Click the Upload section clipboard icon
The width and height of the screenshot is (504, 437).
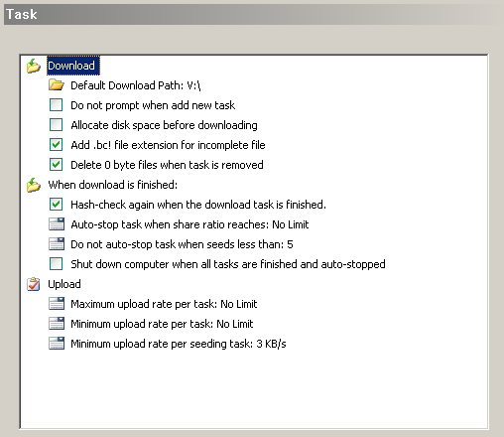(x=34, y=284)
